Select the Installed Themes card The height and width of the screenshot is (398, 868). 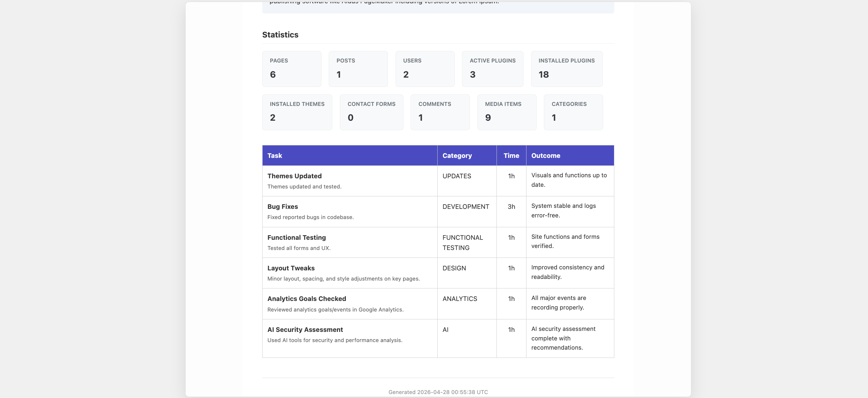[x=297, y=112]
